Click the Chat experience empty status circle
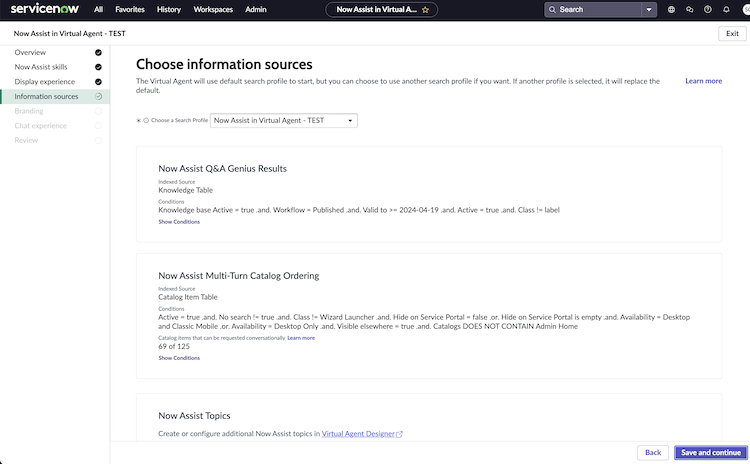This screenshot has height=464, width=750. [x=98, y=126]
